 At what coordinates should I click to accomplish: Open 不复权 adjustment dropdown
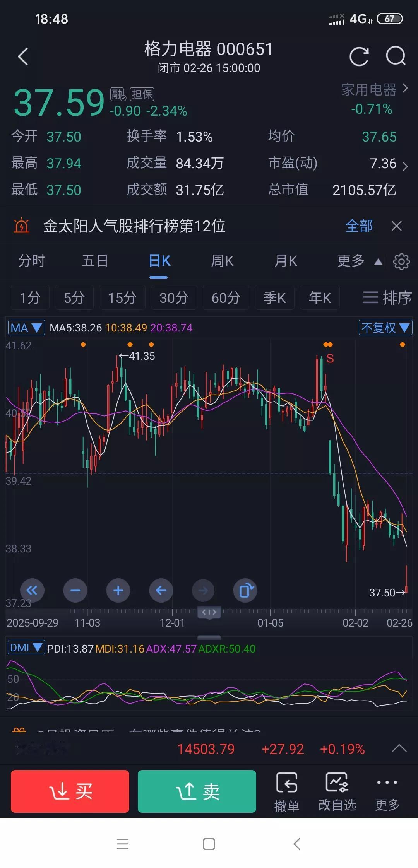point(385,328)
